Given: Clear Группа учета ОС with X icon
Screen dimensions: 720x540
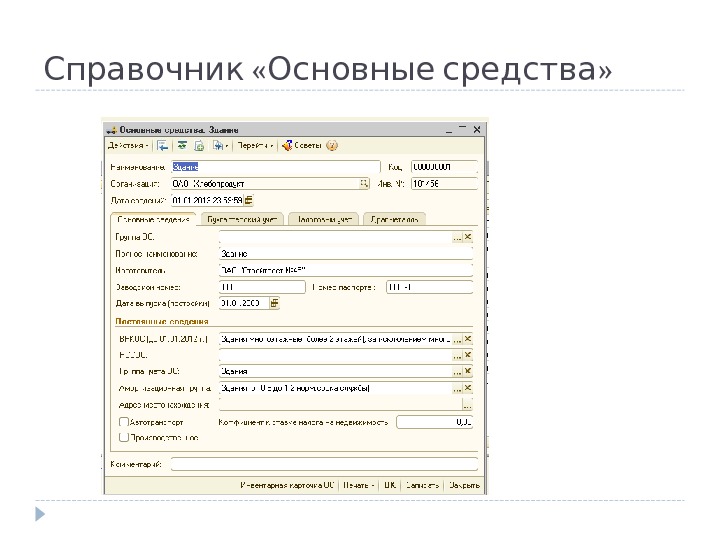Looking at the screenshot, I should 468,371.
